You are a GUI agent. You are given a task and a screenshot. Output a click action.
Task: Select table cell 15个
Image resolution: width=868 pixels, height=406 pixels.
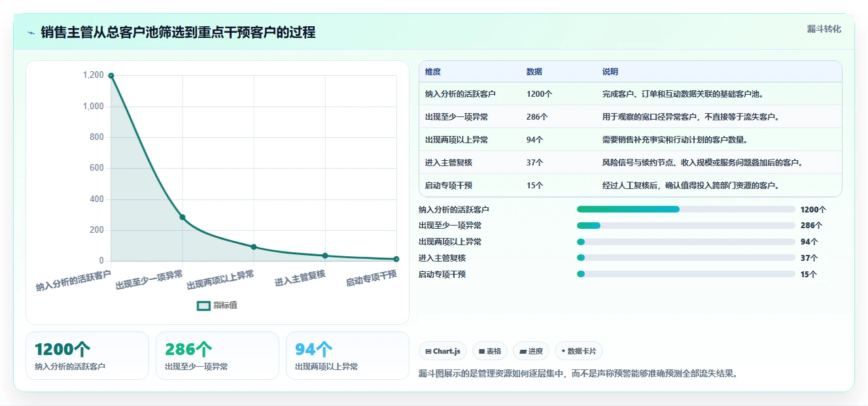(x=535, y=186)
